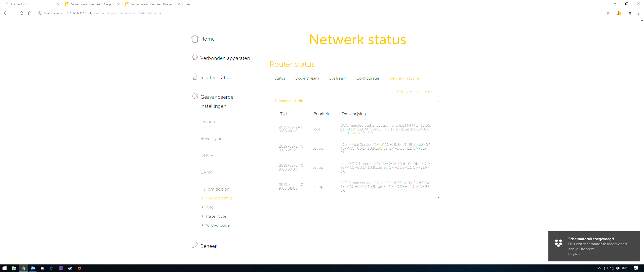Open the Draadloos settings link
Image resolution: width=644 pixels, height=272 pixels.
[211, 122]
